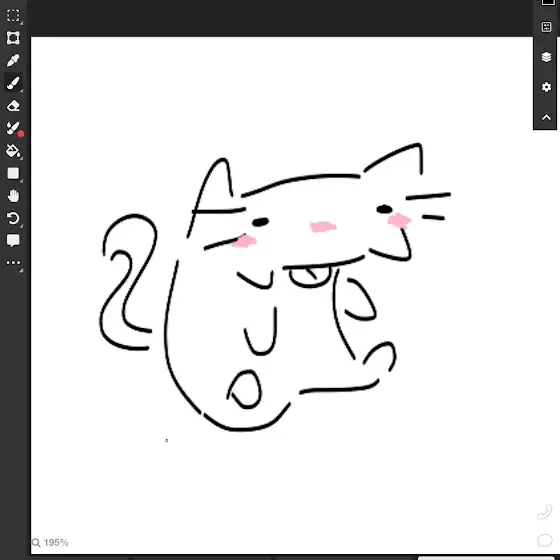The height and width of the screenshot is (560, 560).
Task: Click the undo rotate arrow icon
Action: 13,218
